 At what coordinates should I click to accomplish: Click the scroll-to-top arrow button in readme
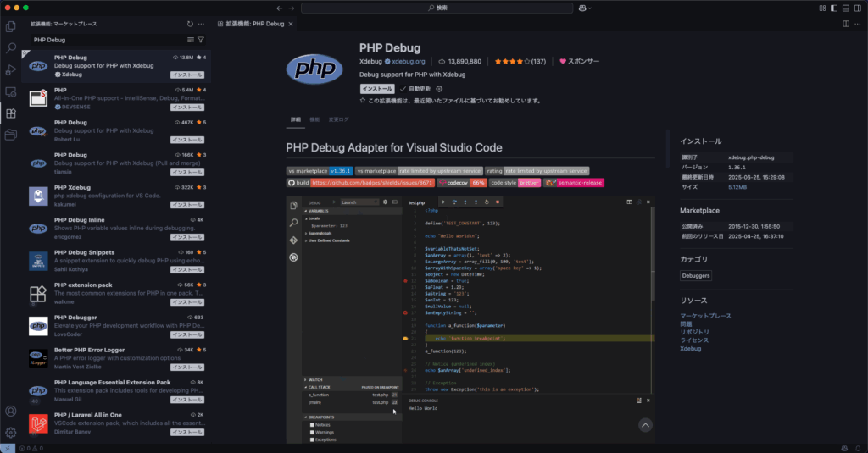[x=645, y=425]
